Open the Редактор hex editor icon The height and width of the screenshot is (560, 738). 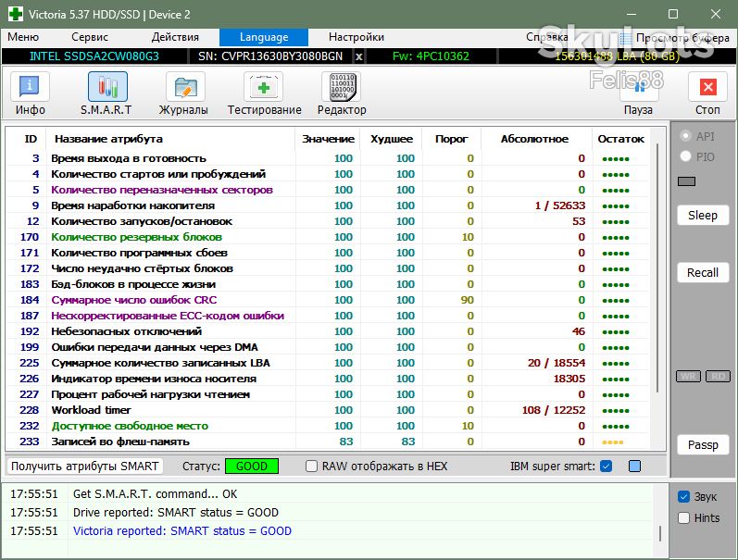pos(342,87)
